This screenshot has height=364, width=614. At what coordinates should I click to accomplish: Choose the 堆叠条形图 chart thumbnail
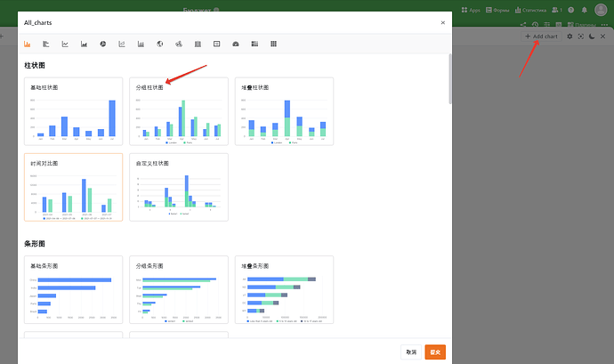pyautogui.click(x=284, y=289)
